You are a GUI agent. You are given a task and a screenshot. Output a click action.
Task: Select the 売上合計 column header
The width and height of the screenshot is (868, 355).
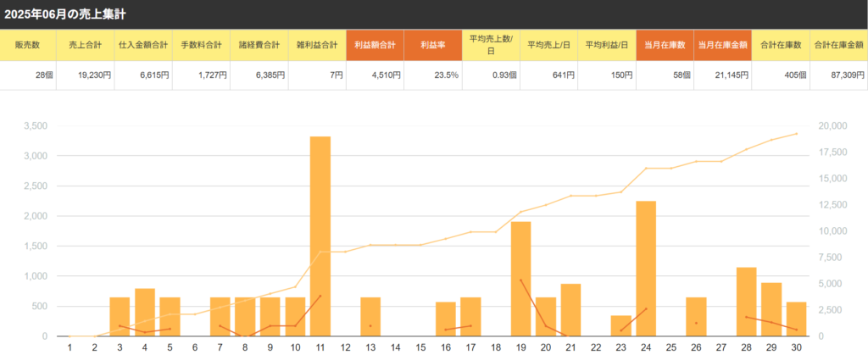[86, 46]
